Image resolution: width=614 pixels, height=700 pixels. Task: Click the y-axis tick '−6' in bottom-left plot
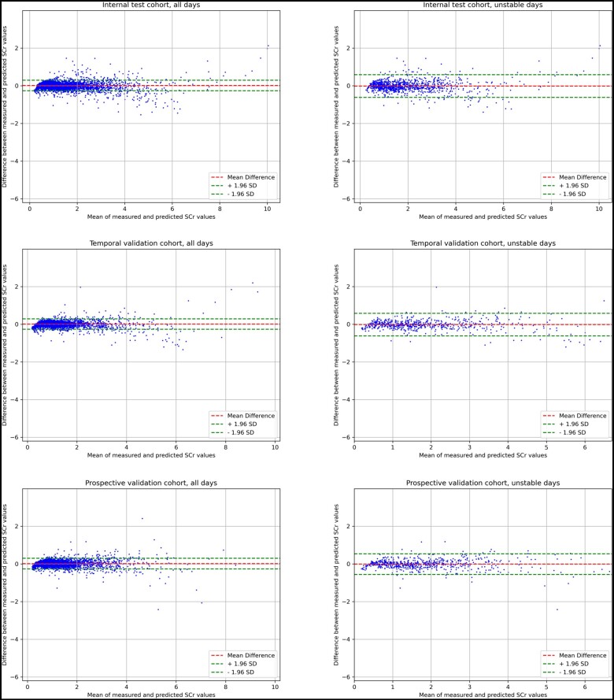coord(16,677)
